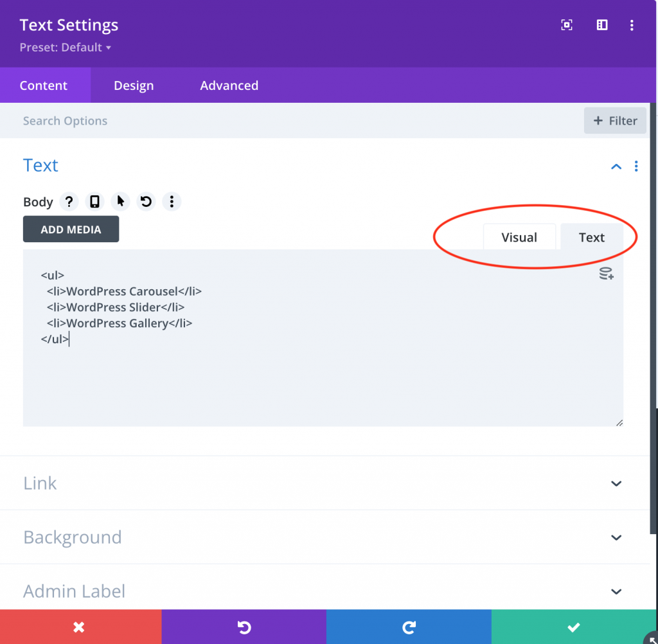
Task: Open responsive settings for the Body field
Action: click(94, 201)
